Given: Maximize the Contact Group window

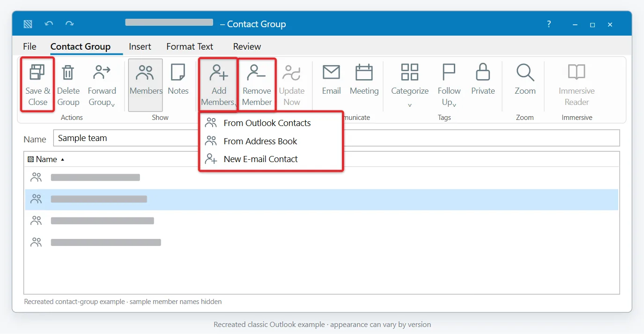Looking at the screenshot, I should (x=592, y=24).
